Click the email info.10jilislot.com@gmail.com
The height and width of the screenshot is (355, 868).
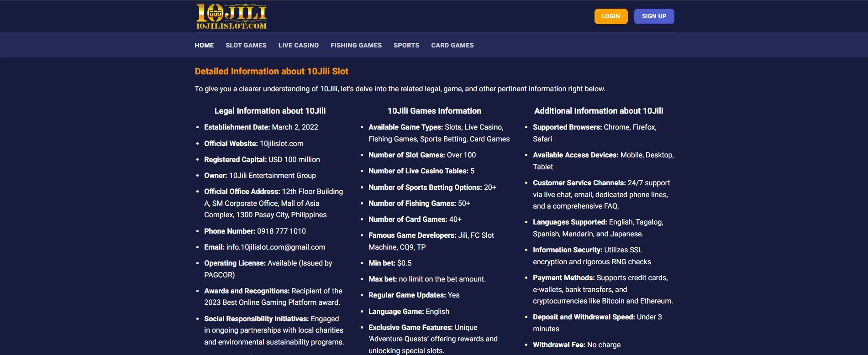[276, 247]
